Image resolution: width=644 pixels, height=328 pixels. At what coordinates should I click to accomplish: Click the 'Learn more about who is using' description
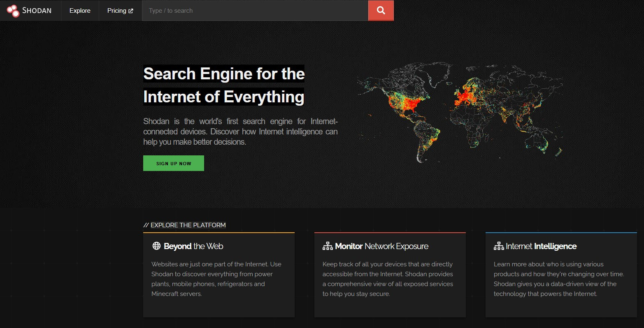pos(559,279)
